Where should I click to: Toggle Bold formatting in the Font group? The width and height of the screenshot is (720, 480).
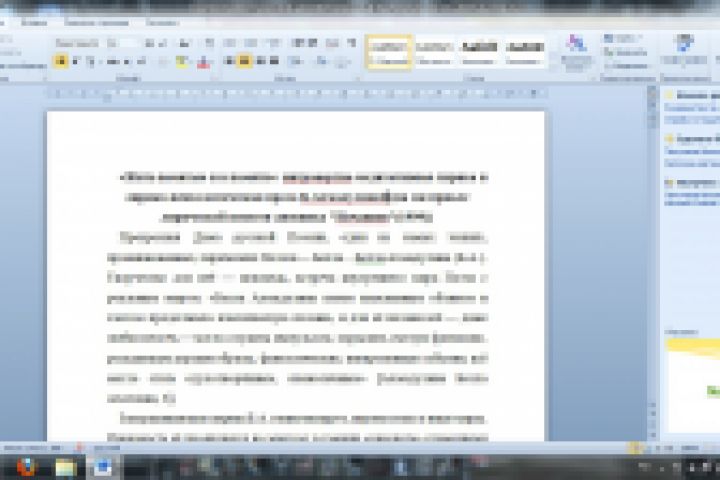pyautogui.click(x=61, y=61)
